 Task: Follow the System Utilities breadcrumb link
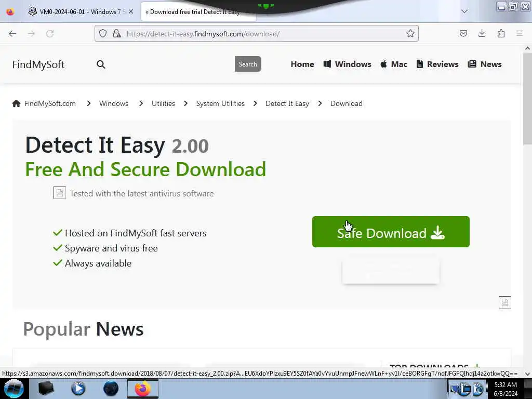click(220, 103)
